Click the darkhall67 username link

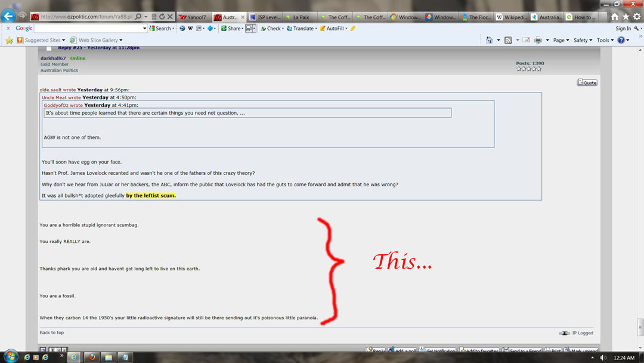click(x=53, y=58)
